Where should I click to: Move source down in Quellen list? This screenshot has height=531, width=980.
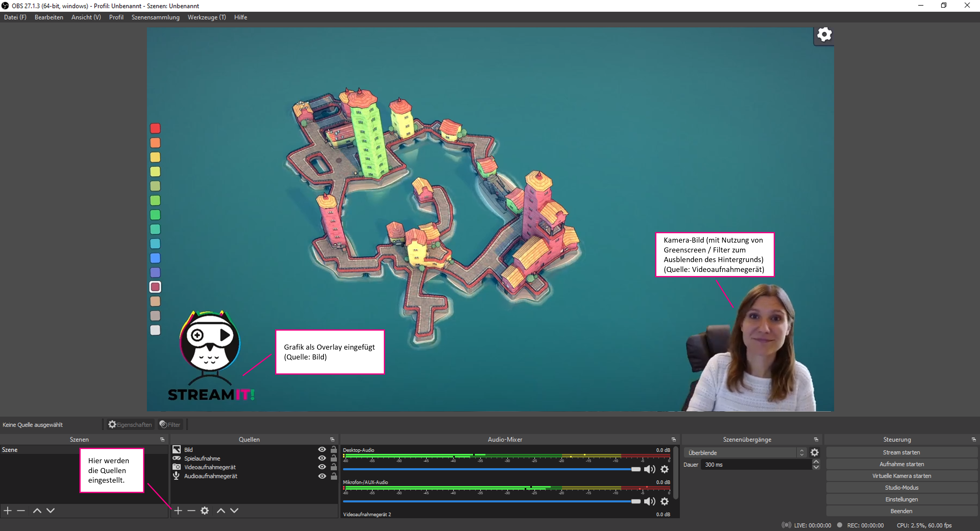234,511
